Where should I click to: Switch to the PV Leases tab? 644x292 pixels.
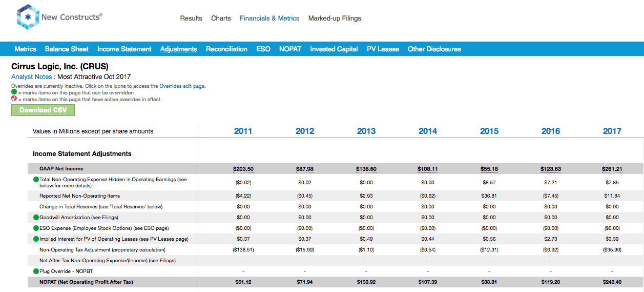pyautogui.click(x=383, y=49)
